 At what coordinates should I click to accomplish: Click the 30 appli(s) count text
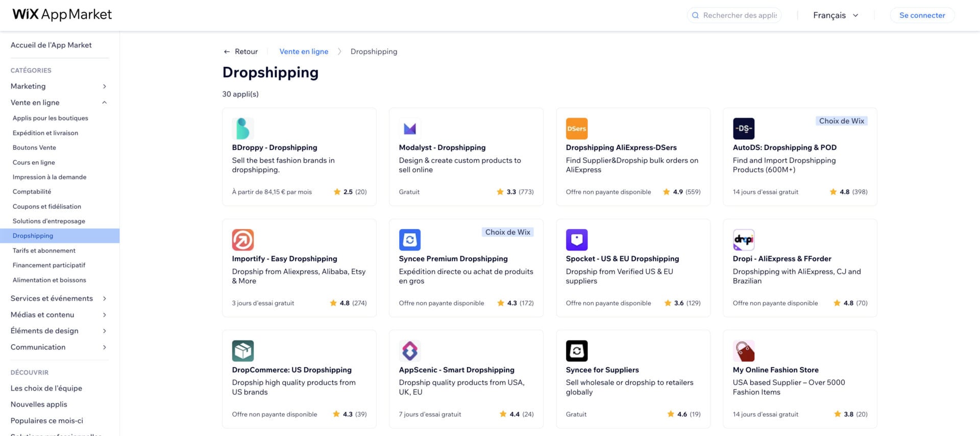(240, 94)
